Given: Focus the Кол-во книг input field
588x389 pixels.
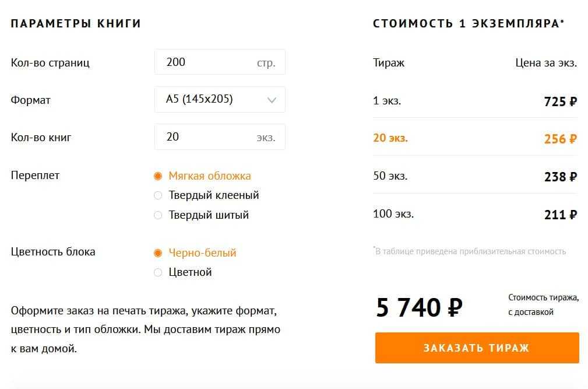Looking at the screenshot, I should pyautogui.click(x=207, y=137).
